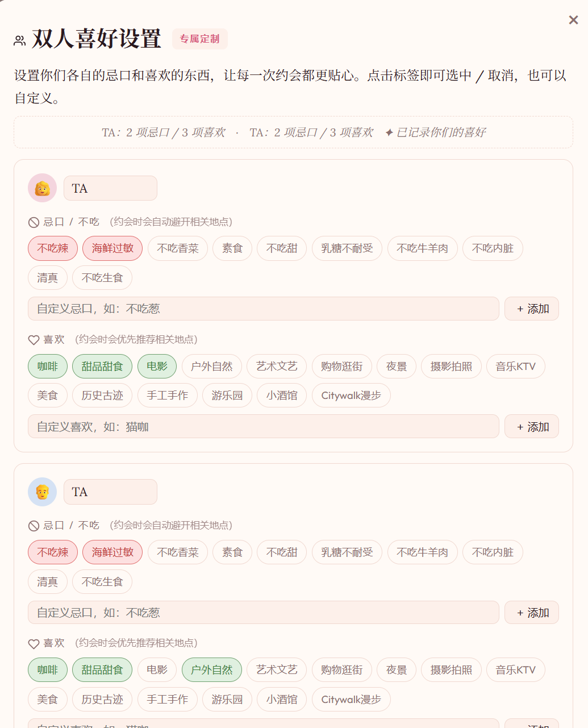Click the 专属定制 badge next to the title
This screenshot has height=728, width=588.
click(x=200, y=39)
